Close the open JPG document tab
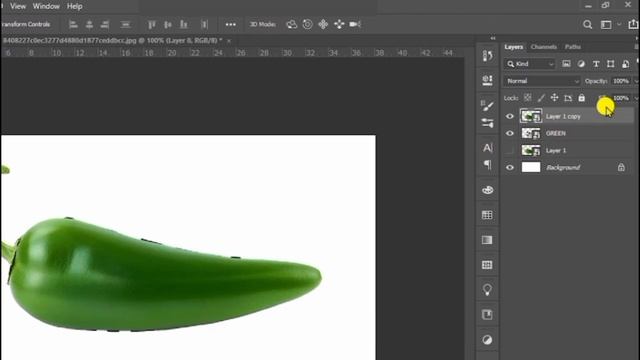The height and width of the screenshot is (360, 640). [x=229, y=40]
